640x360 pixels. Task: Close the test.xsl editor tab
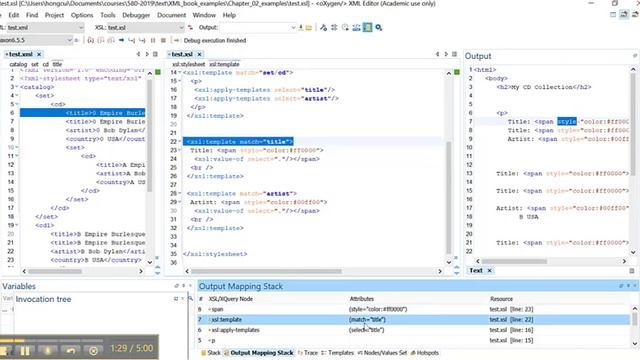coord(200,54)
